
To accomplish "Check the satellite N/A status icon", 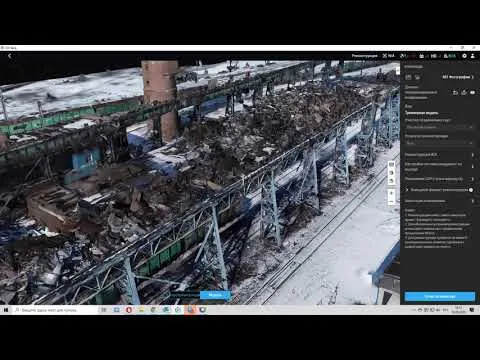I will click(x=388, y=56).
